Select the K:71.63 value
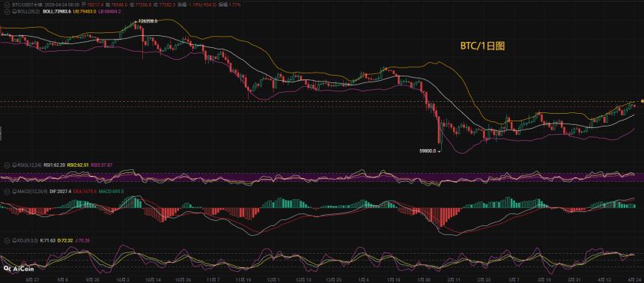This screenshot has width=644, height=283. click(47, 240)
